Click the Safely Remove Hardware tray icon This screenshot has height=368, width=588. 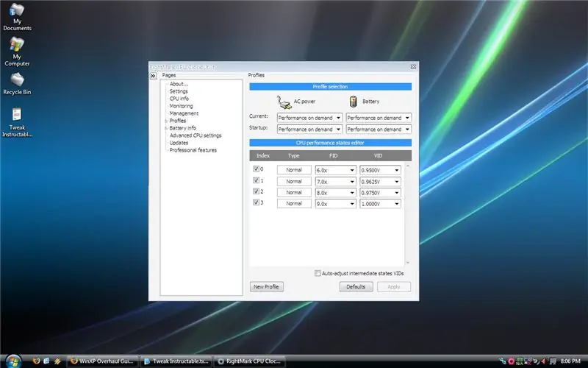[x=503, y=361]
